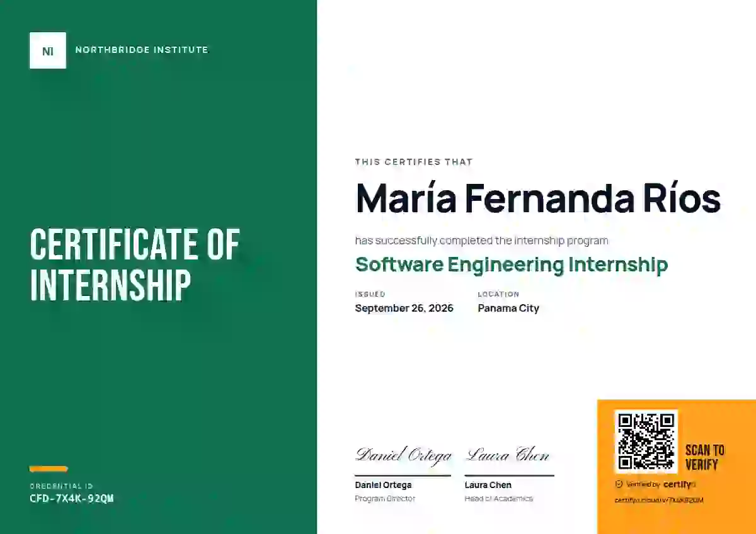Click printed name 'Laura Chen'
Screen dimensions: 756x534
[488, 485]
